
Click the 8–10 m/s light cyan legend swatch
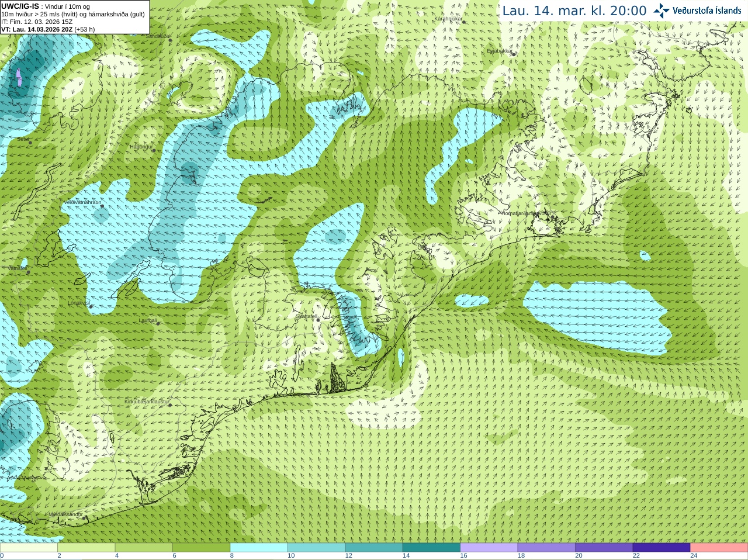pos(259,548)
